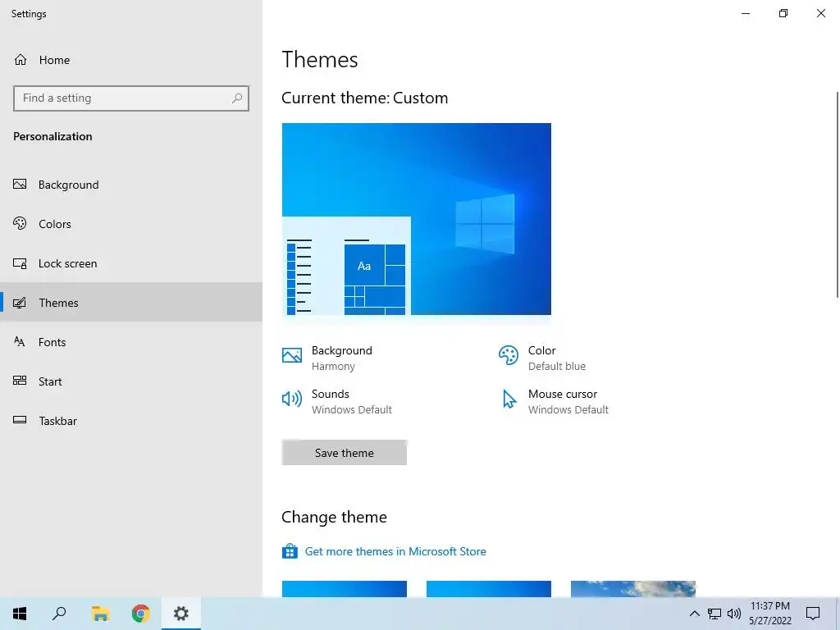Open the Home settings page
This screenshot has height=630, width=840.
(x=42, y=60)
